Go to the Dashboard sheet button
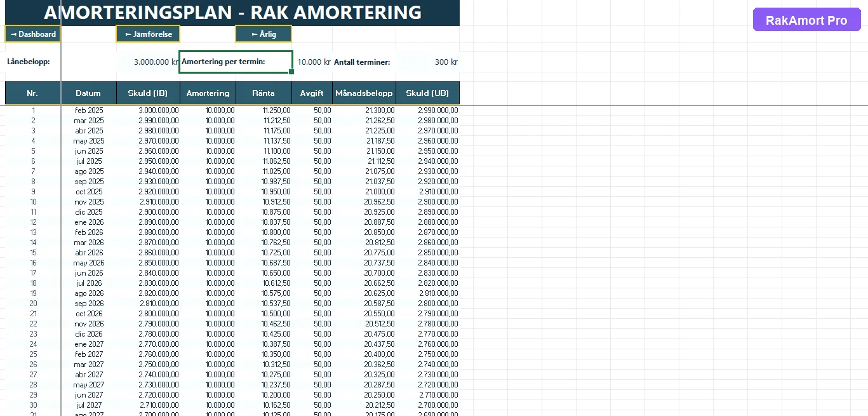This screenshot has width=868, height=416. 33,34
